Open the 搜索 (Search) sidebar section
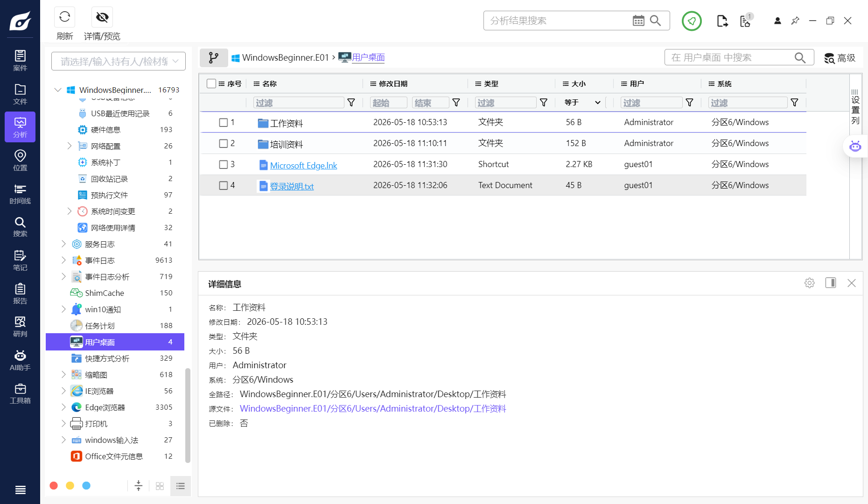 tap(20, 226)
